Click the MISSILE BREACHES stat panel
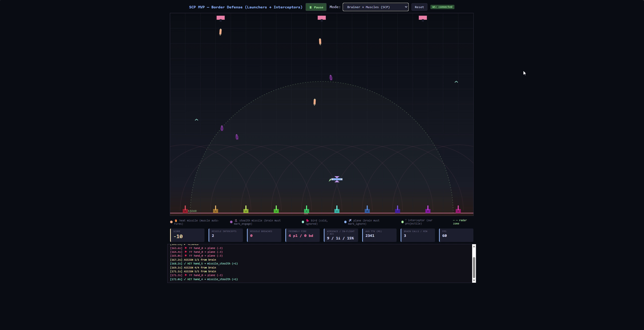The height and width of the screenshot is (330, 644). (x=264, y=235)
